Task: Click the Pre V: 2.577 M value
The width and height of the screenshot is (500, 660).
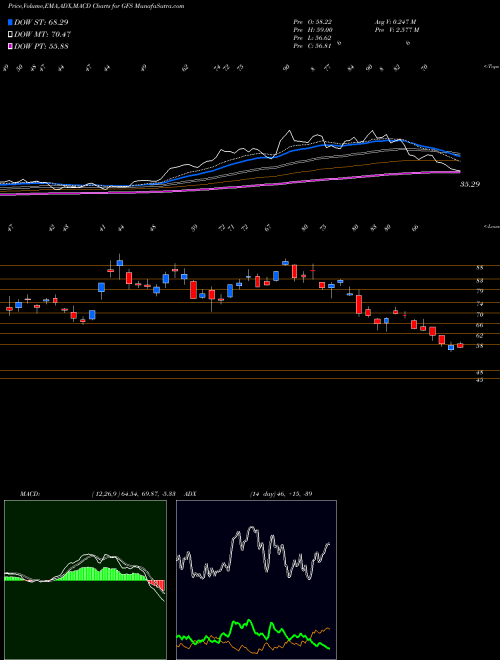Action: click(x=398, y=30)
